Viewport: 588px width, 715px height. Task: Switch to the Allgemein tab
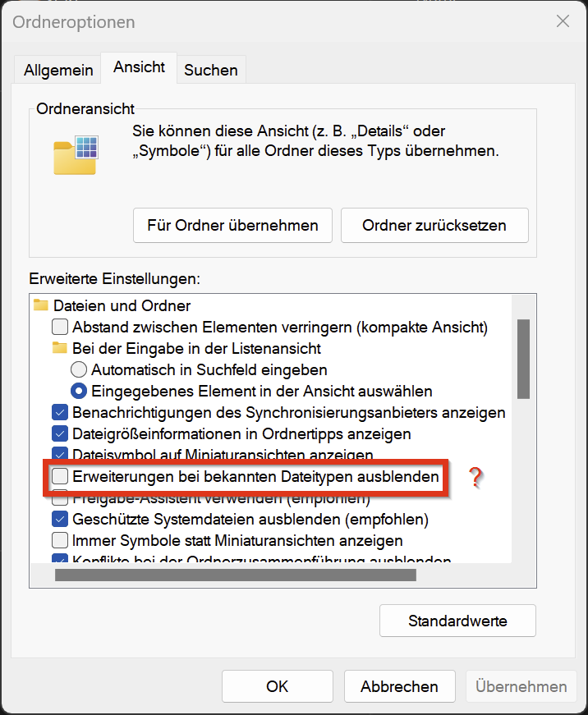point(58,70)
